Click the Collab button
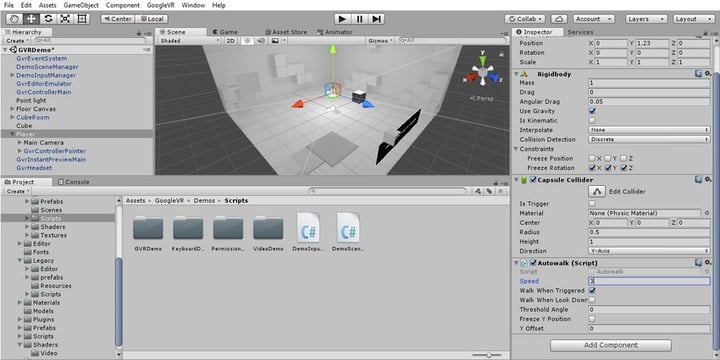Viewport: 720px width, 360px height. pos(525,19)
